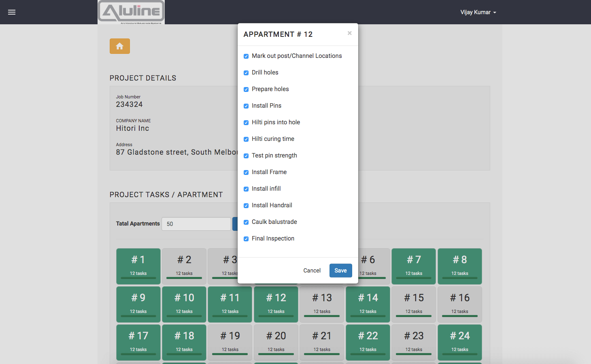This screenshot has width=591, height=364.
Task: Toggle the Install Frame checkbox
Action: [246, 172]
